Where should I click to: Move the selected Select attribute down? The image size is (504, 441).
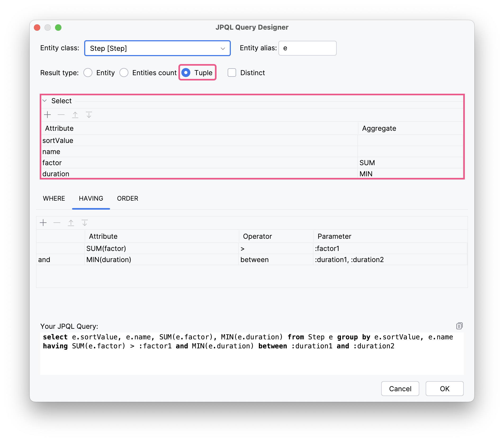point(89,115)
